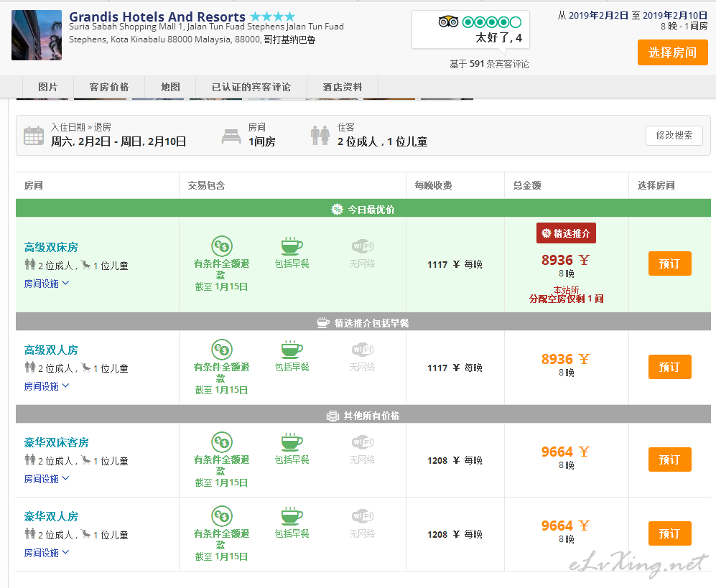Click breakfast cup icon in 豪华双床客房 row
716x588 pixels.
click(292, 442)
